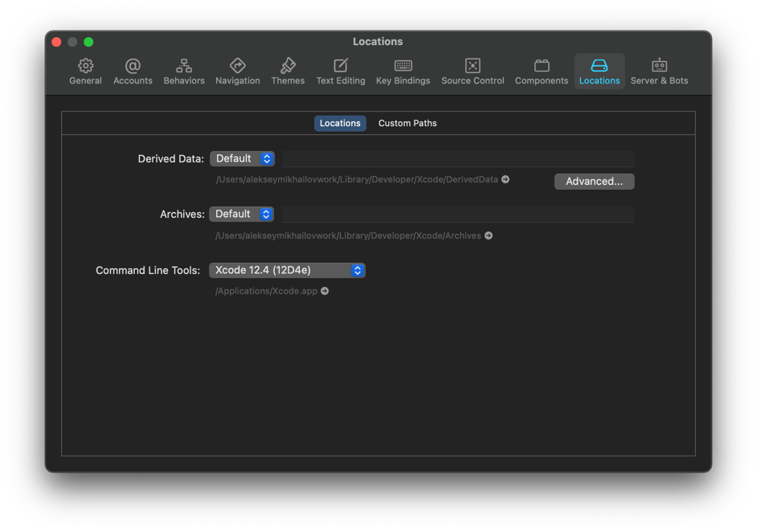
Task: Click the Advanced... button
Action: click(595, 182)
